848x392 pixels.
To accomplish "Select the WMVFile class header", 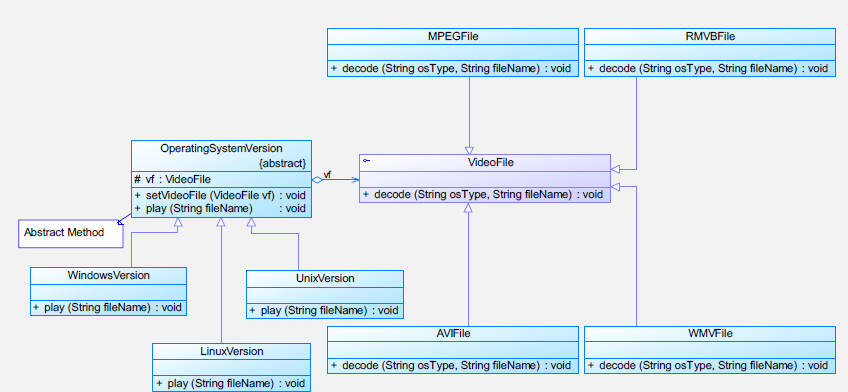I will click(710, 334).
